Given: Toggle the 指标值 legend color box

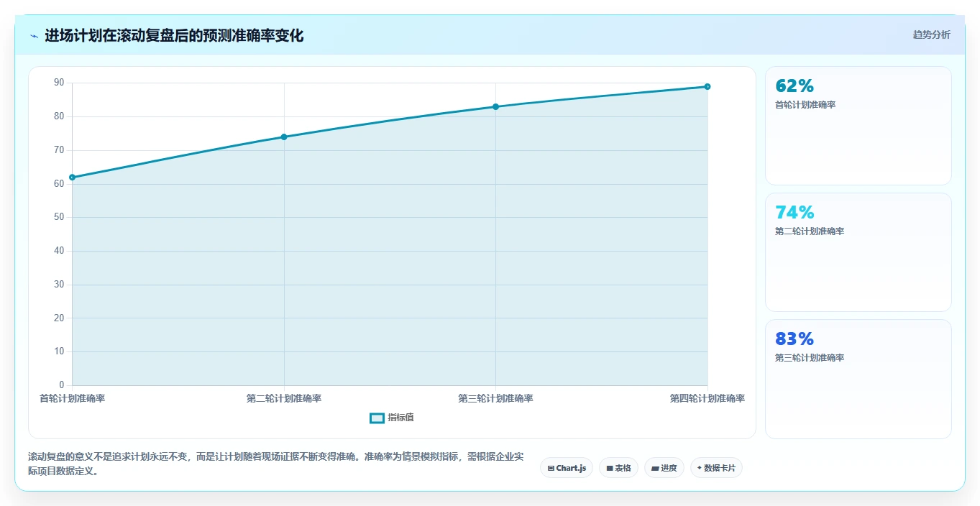Looking at the screenshot, I should coord(377,418).
